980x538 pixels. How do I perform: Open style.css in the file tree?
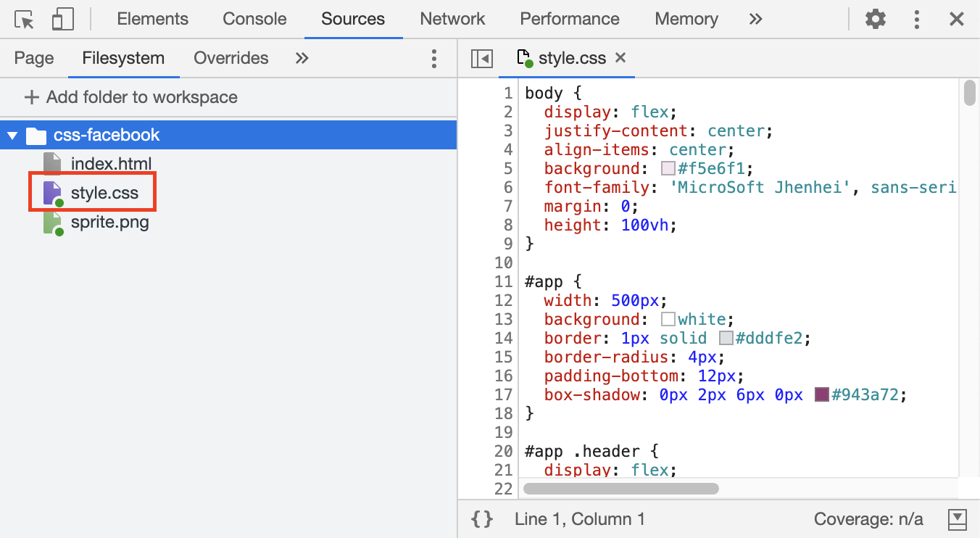104,193
